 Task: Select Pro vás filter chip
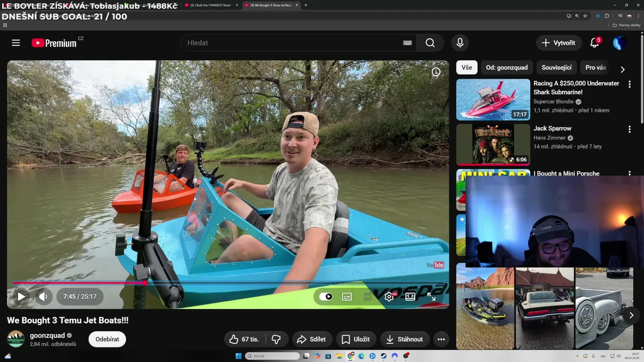596,67
